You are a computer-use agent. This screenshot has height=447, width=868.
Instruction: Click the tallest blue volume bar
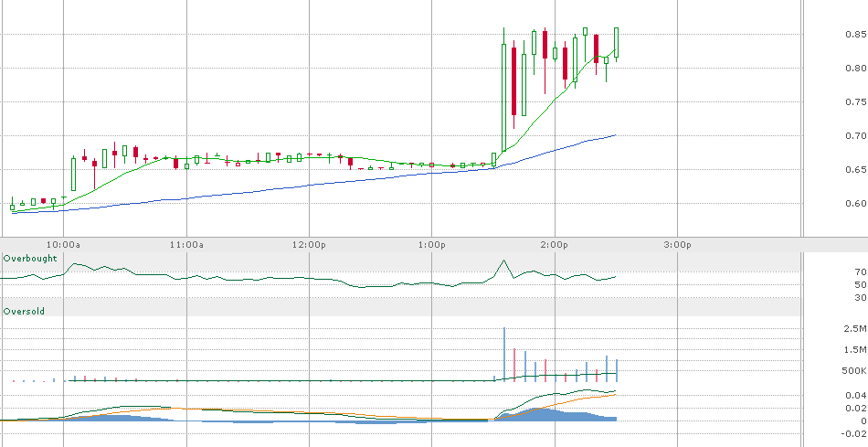click(x=503, y=354)
